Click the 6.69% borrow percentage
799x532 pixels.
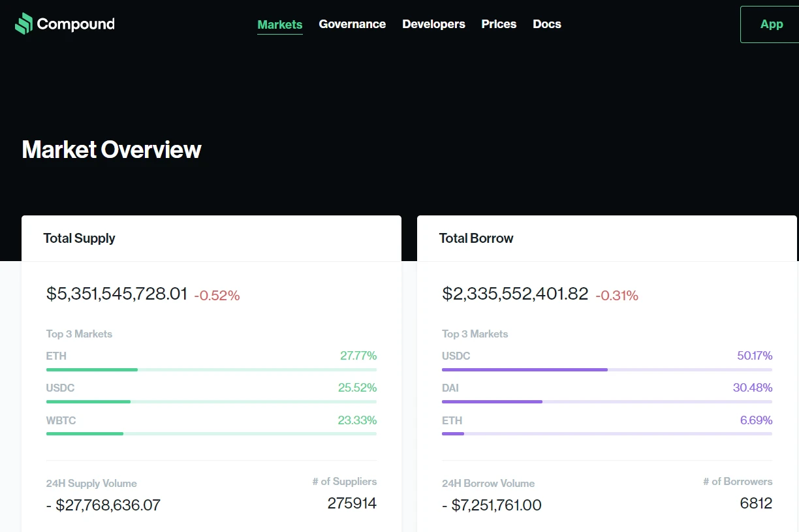pyautogui.click(x=757, y=420)
